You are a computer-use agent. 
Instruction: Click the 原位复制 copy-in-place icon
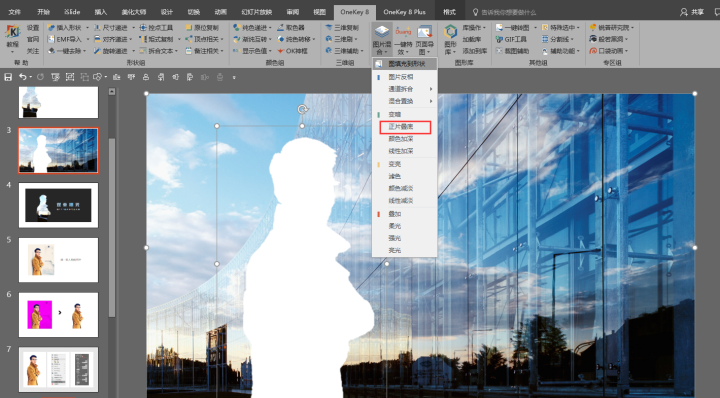point(189,28)
